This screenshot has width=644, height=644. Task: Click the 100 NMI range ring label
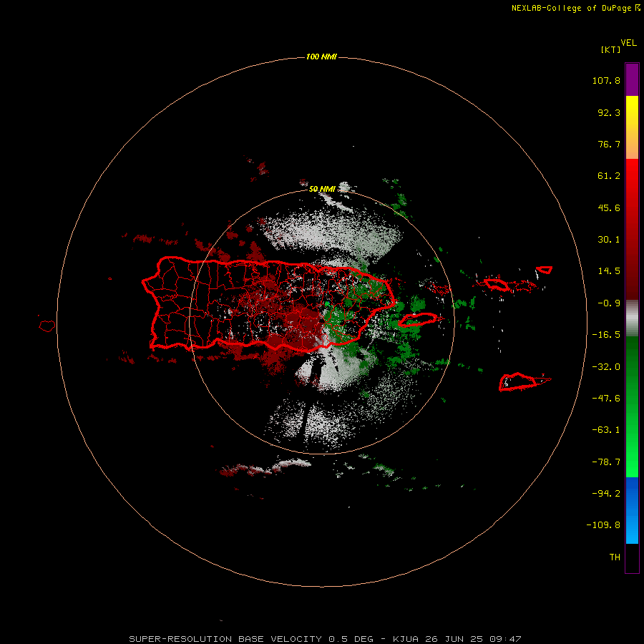[x=321, y=57]
